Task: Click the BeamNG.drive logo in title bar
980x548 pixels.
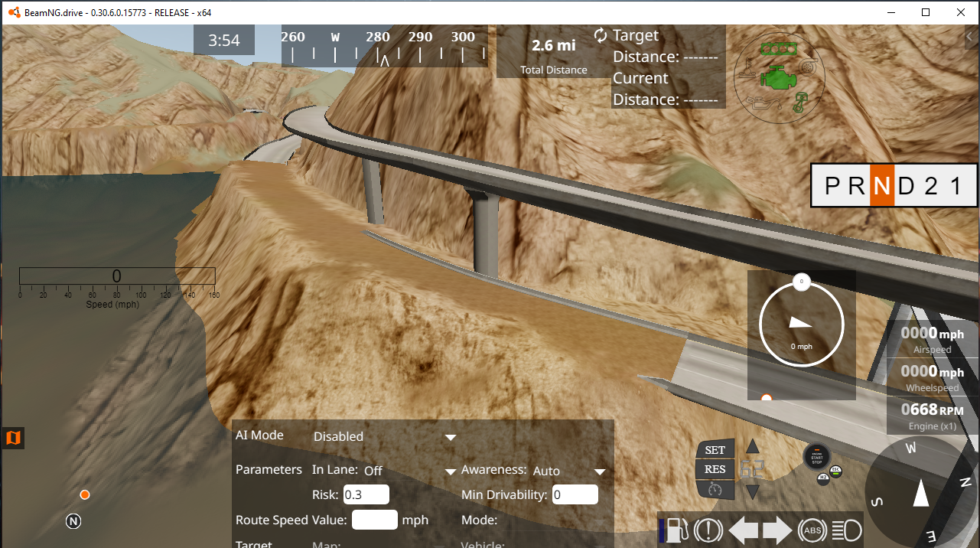Action: click(13, 12)
